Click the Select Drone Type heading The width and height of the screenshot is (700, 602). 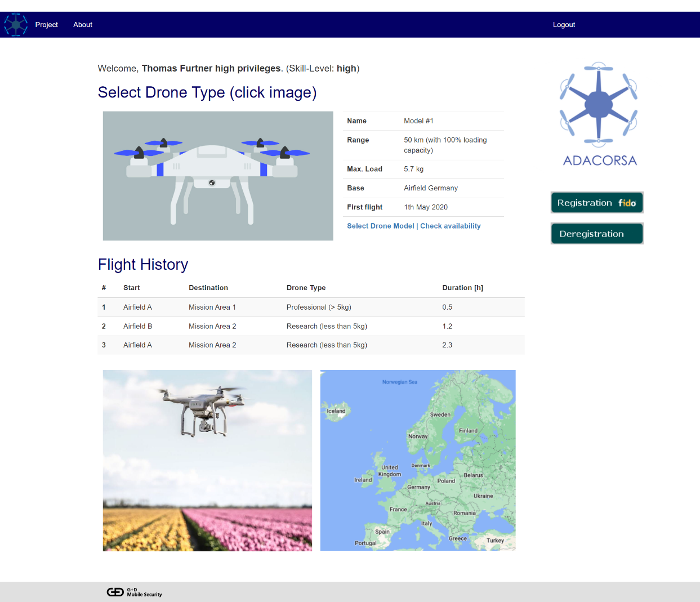pyautogui.click(x=207, y=92)
